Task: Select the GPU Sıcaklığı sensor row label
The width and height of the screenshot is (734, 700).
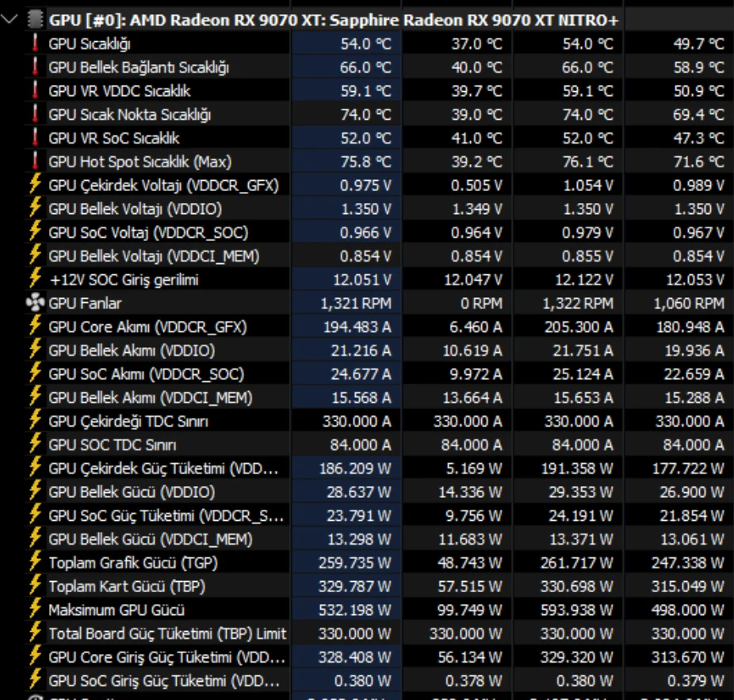Action: (x=90, y=44)
